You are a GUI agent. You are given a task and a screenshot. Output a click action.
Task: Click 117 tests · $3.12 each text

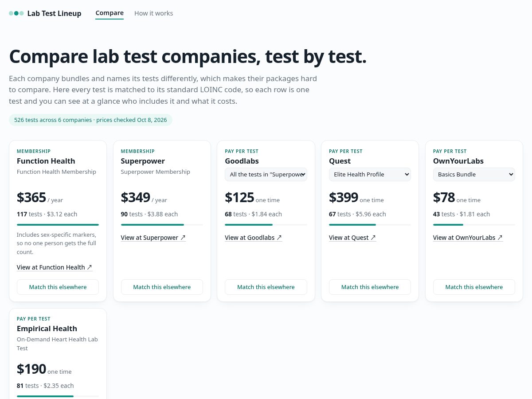[x=47, y=214]
